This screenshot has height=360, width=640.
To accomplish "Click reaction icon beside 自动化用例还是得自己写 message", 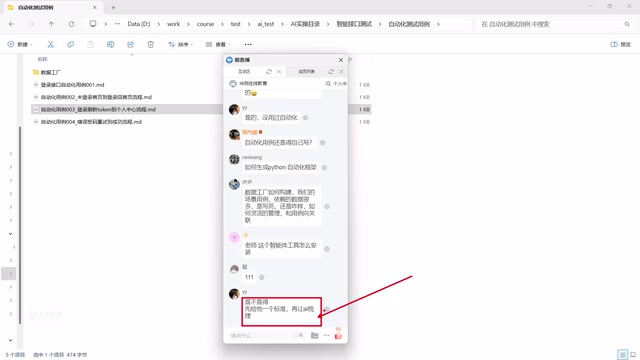I will [x=322, y=142].
